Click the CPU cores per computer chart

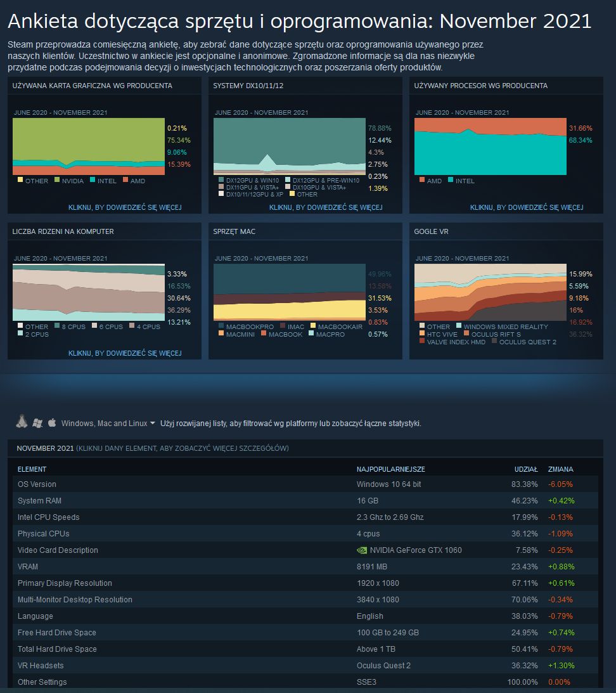(88, 292)
